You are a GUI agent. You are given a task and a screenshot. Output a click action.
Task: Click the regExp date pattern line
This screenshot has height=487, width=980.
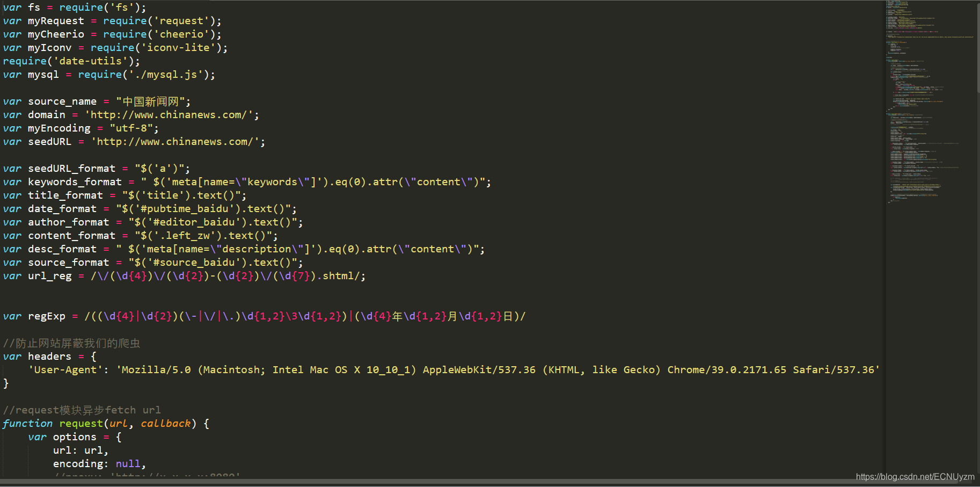click(265, 316)
